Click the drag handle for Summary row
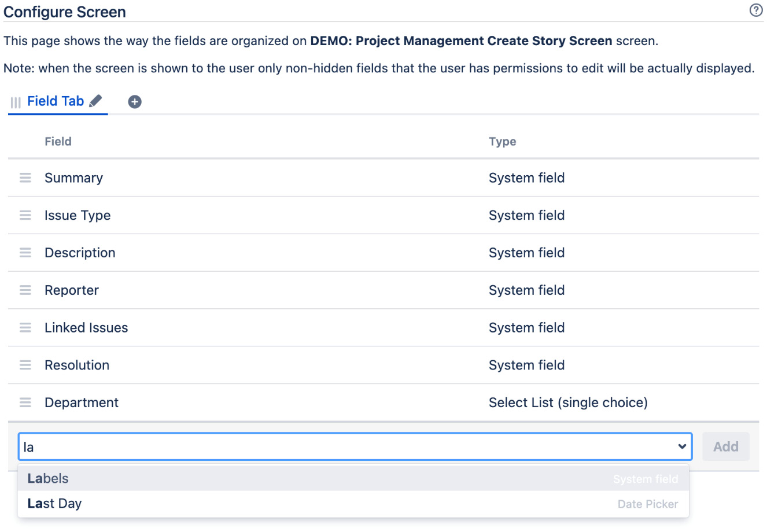This screenshot has width=767, height=532. point(25,178)
